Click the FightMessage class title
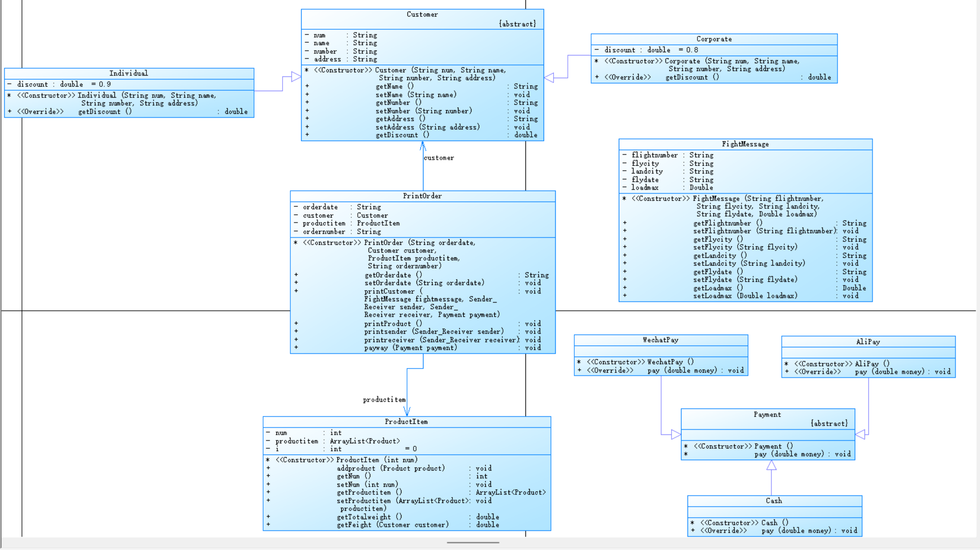The width and height of the screenshot is (980, 550). tap(745, 144)
